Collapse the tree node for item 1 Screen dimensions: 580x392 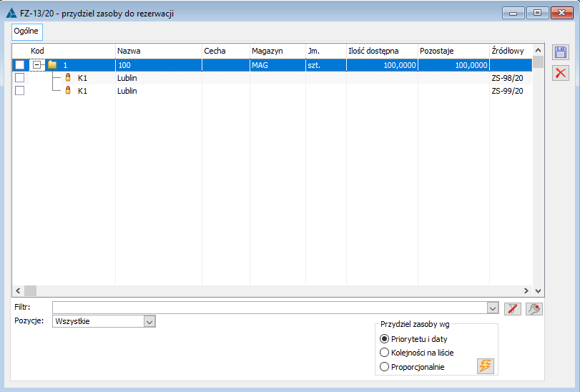click(x=36, y=65)
